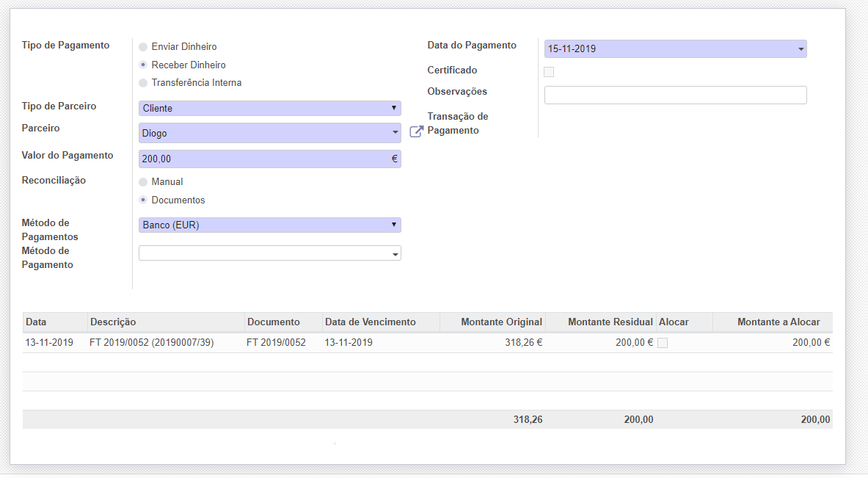Select Documentos reconciliation option
Image resolution: width=868 pixels, height=478 pixels.
click(x=143, y=200)
